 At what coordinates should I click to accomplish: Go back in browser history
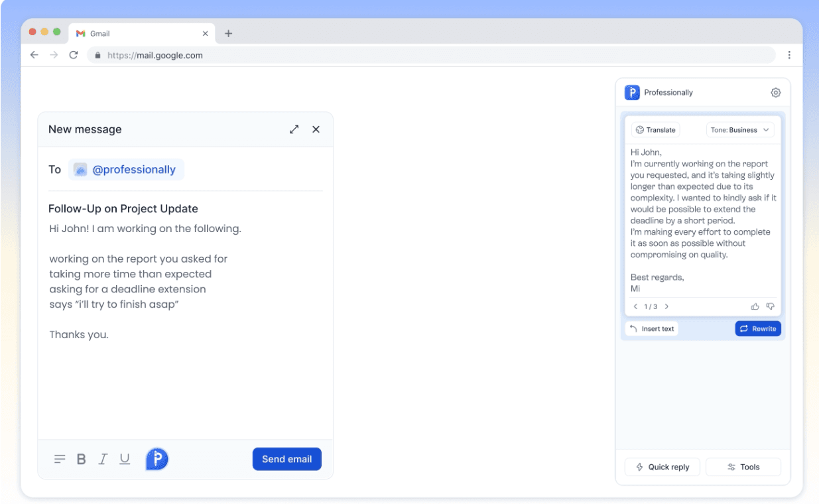coord(34,55)
